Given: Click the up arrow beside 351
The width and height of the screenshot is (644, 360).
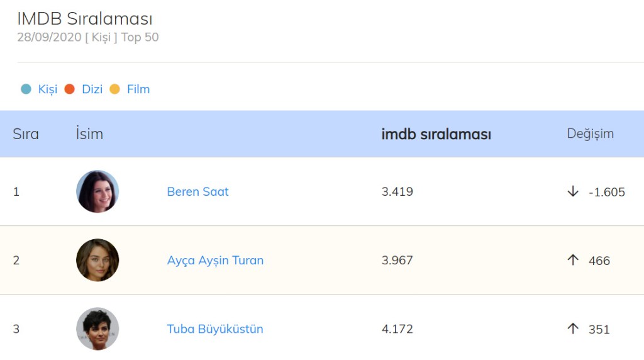Looking at the screenshot, I should [x=572, y=329].
